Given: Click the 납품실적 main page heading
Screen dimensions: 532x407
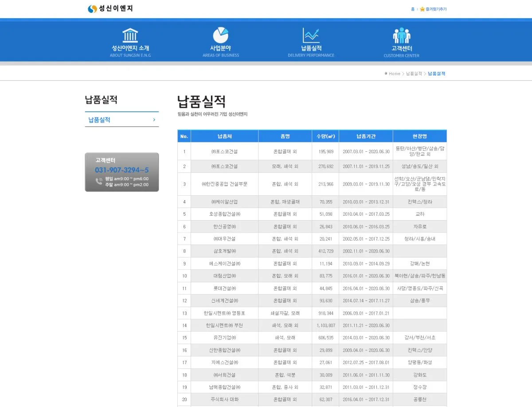Looking at the screenshot, I should (202, 101).
